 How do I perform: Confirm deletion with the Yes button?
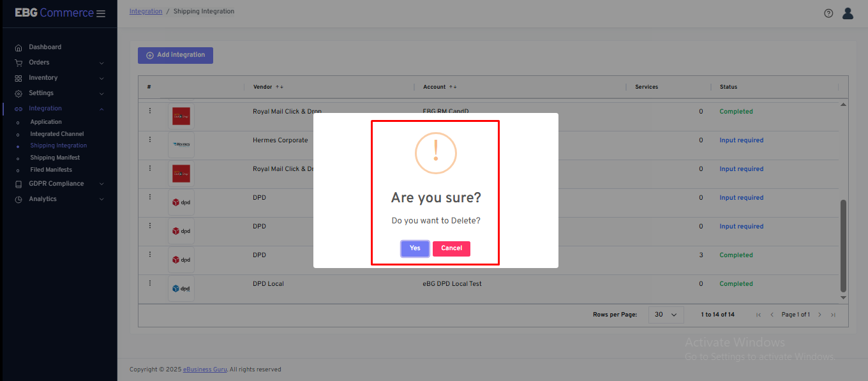pyautogui.click(x=415, y=248)
